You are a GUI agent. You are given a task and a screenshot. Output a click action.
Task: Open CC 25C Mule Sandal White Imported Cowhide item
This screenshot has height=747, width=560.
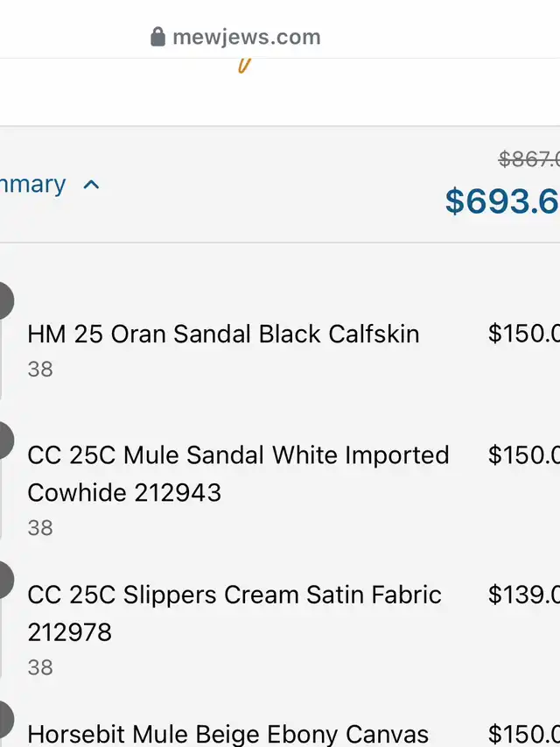[x=238, y=474]
